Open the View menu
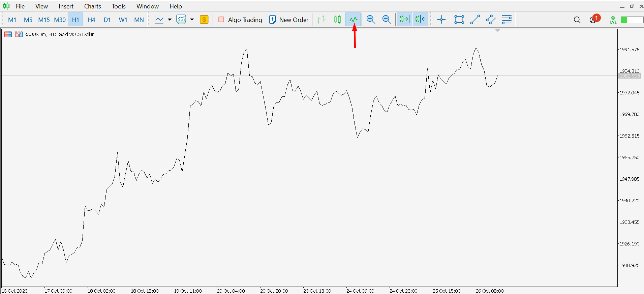This screenshot has width=644, height=294. point(41,6)
